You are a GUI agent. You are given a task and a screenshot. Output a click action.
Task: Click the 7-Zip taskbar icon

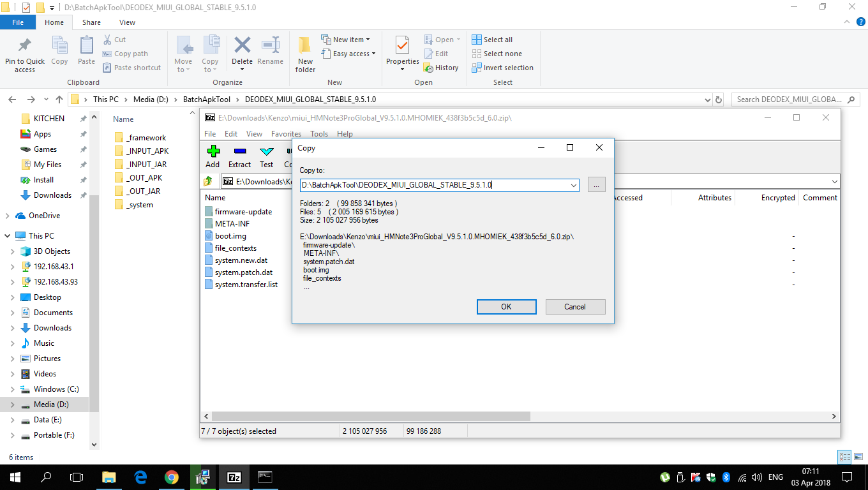[234, 477]
